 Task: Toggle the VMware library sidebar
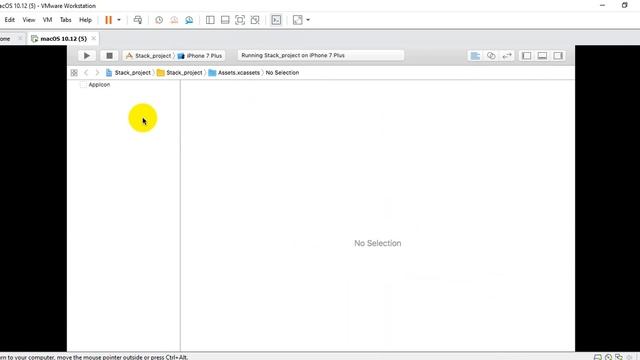(210, 20)
